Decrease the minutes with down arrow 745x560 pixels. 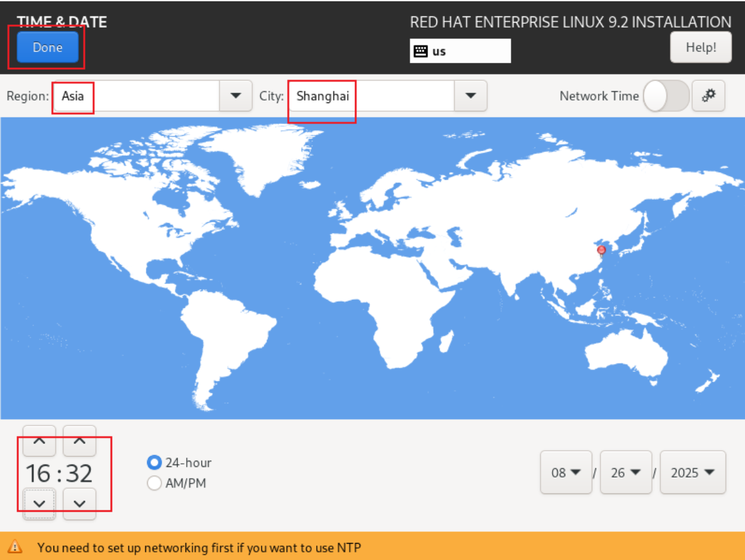79,504
